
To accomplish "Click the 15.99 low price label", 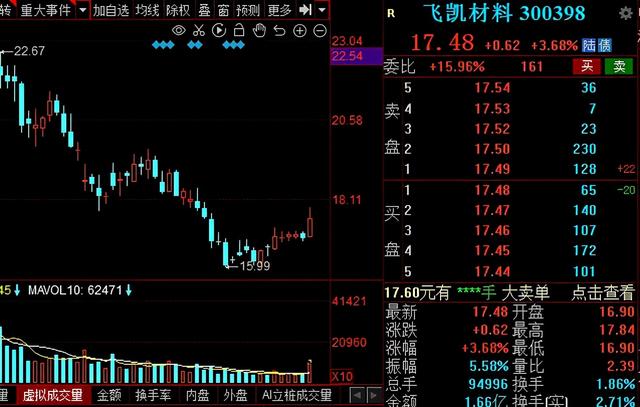I will 255,266.
